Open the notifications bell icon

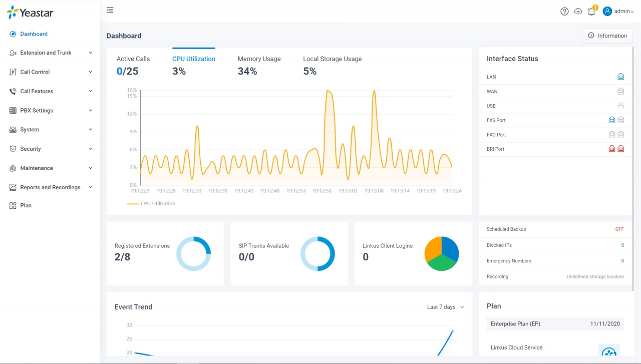click(591, 12)
